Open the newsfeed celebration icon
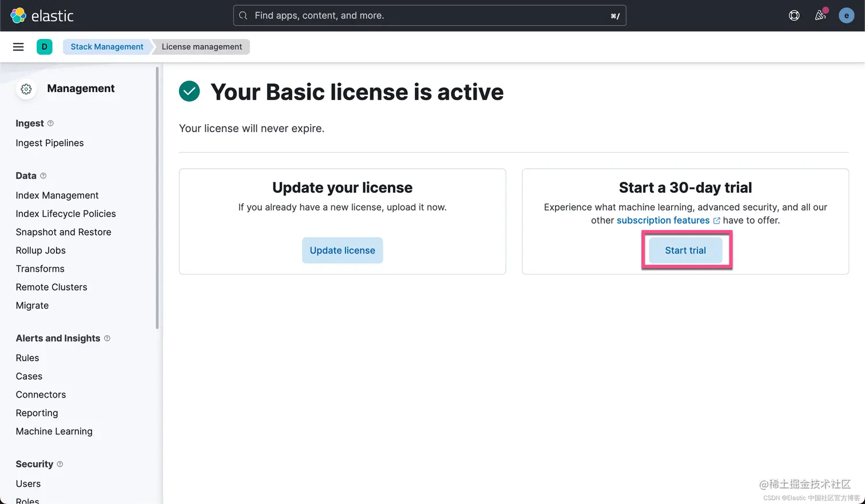 [x=820, y=15]
